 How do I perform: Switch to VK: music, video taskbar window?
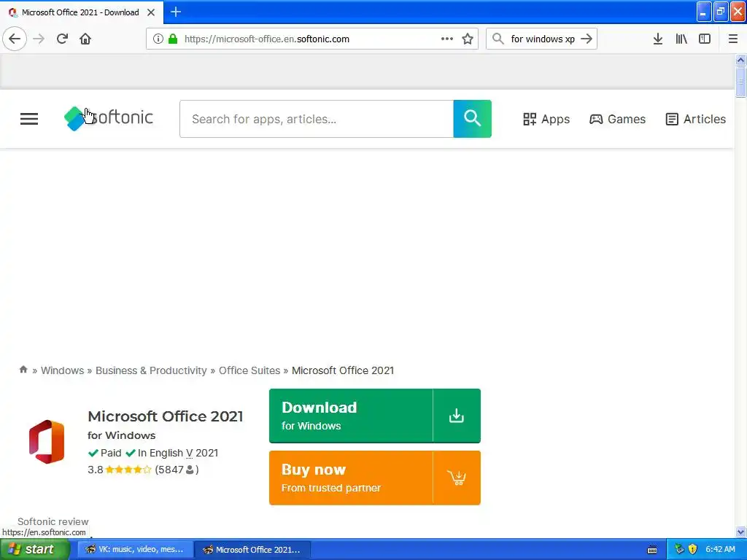[x=135, y=550]
